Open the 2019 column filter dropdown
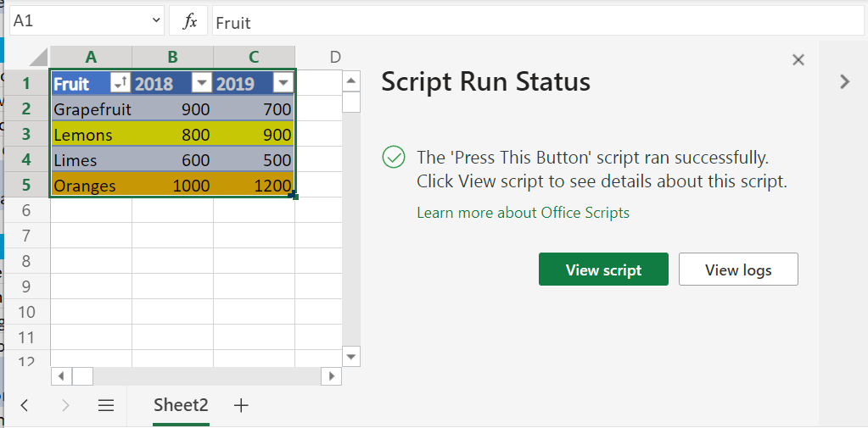Image resolution: width=868 pixels, height=428 pixels. click(x=283, y=83)
